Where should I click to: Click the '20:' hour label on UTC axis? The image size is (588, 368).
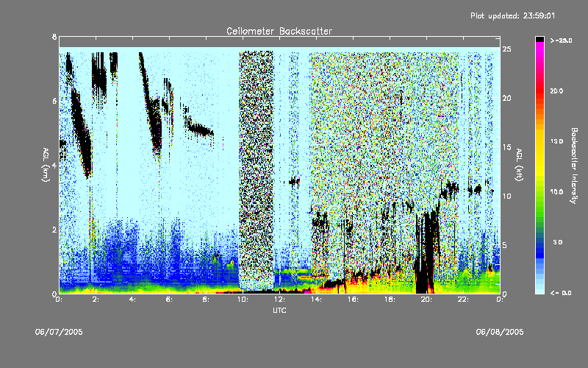click(x=426, y=300)
